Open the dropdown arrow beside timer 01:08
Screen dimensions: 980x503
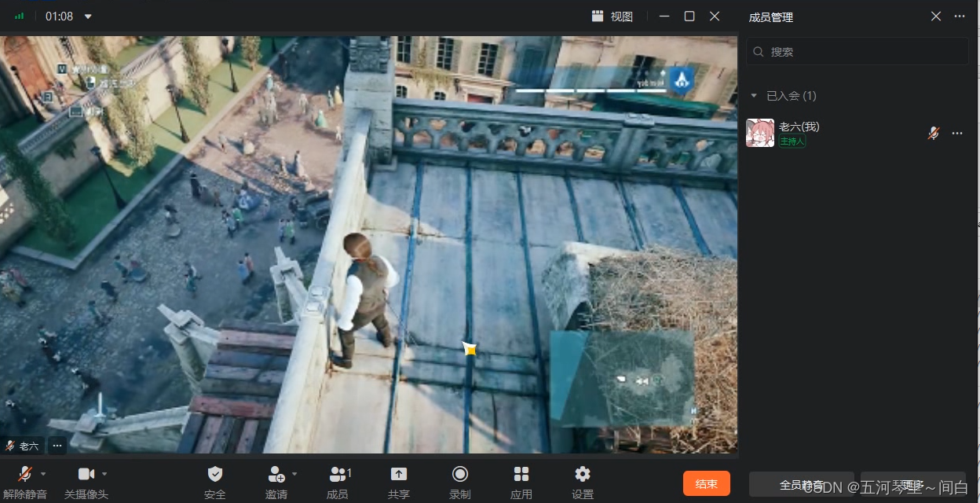coord(88,17)
